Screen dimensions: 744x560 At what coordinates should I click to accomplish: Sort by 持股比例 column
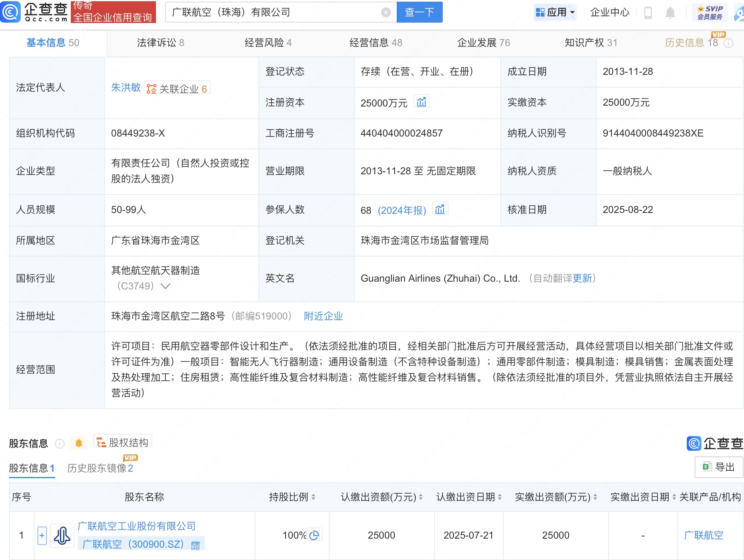tap(314, 497)
